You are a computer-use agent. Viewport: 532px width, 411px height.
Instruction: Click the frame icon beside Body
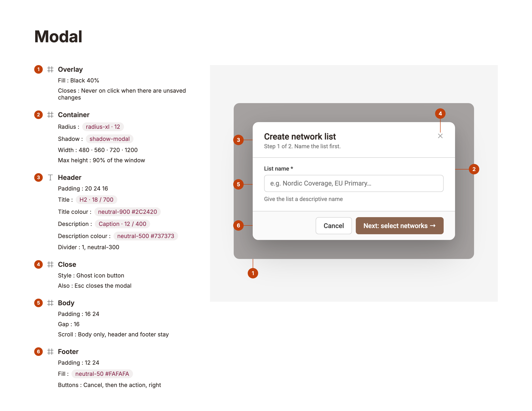[x=50, y=303]
